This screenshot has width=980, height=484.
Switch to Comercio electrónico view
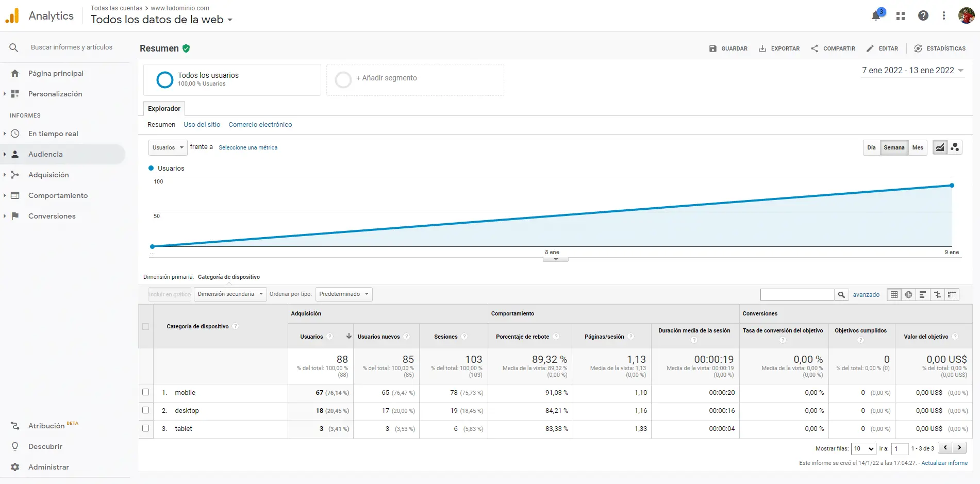pyautogui.click(x=260, y=125)
